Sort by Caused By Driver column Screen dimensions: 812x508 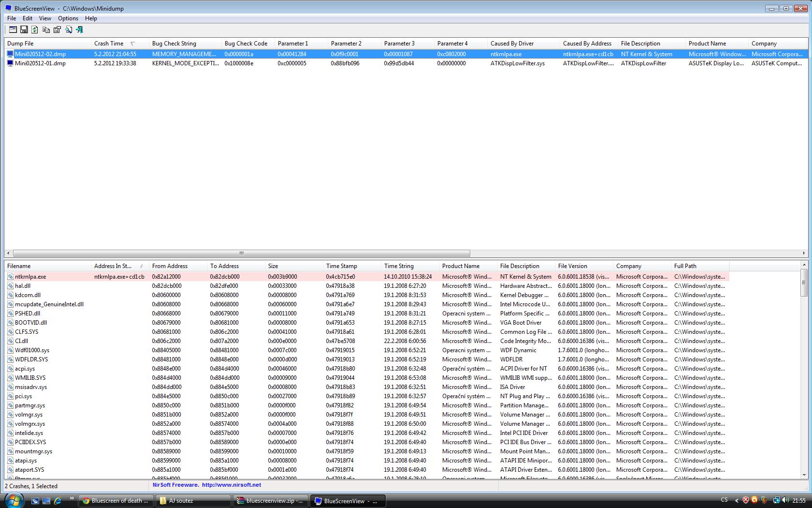click(x=524, y=44)
